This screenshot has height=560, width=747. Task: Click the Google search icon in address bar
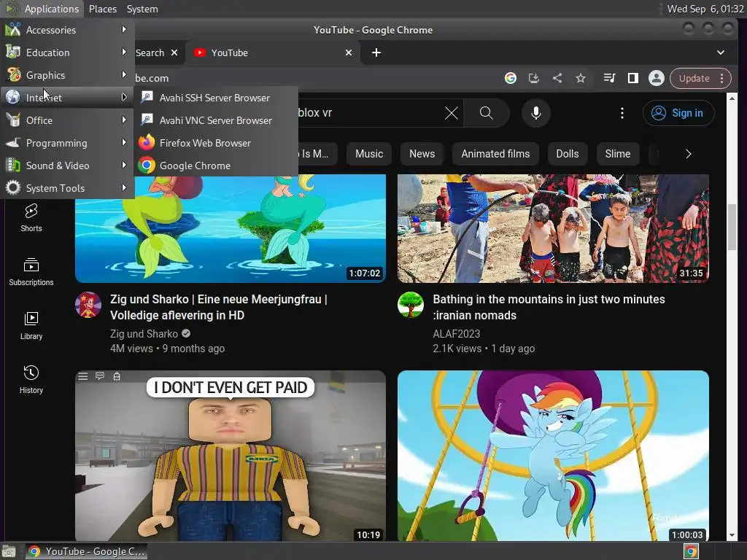pyautogui.click(x=510, y=78)
